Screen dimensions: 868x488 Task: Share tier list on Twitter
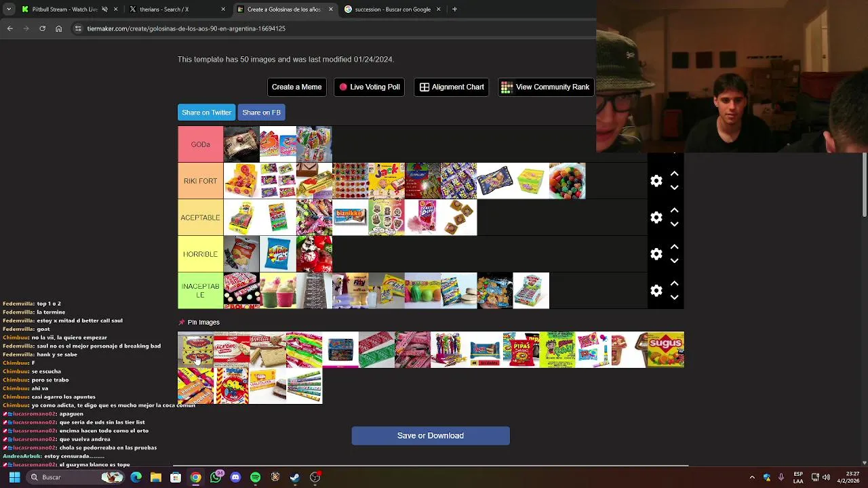click(206, 113)
